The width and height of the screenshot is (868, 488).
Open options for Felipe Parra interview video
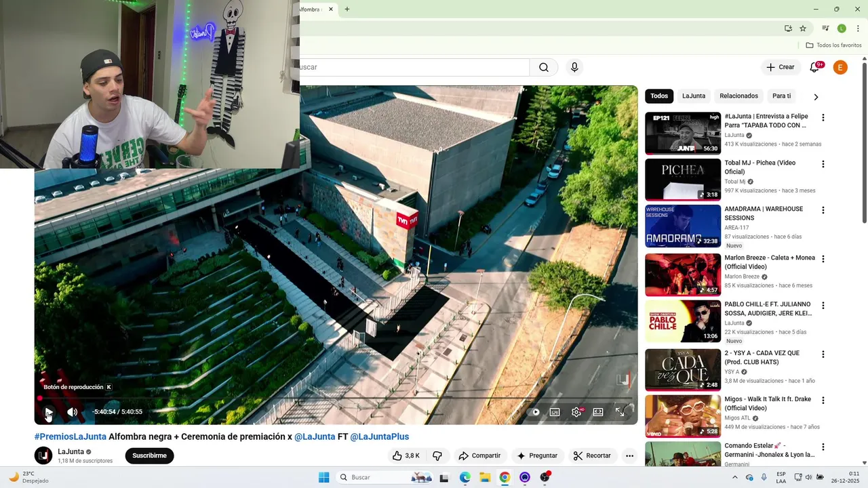[823, 117]
